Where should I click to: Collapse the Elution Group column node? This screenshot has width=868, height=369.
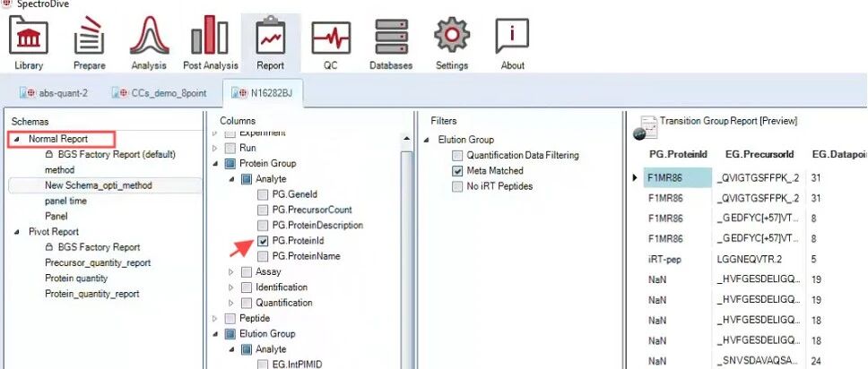coord(215,335)
